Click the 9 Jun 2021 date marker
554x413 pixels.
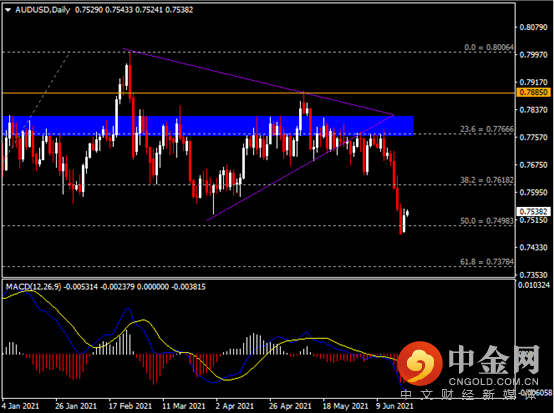point(394,406)
